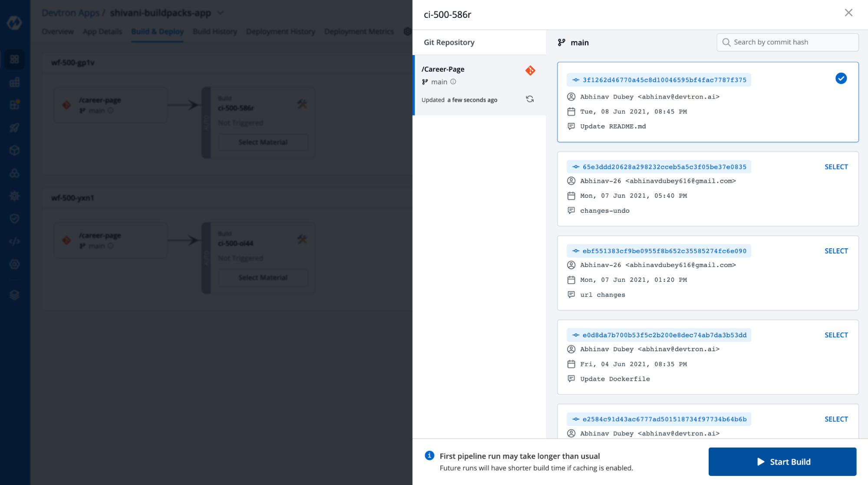
Task: Click the refresh/sync icon on /Career-Page row
Action: pos(529,99)
